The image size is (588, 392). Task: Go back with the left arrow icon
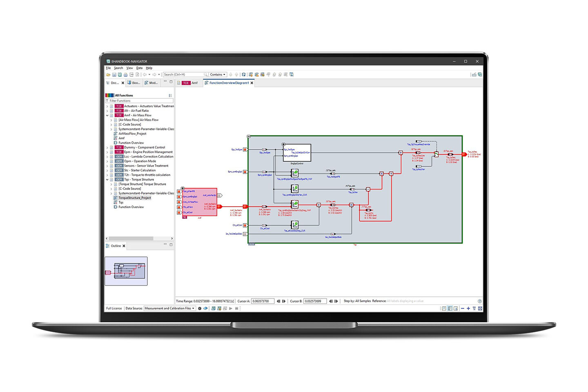145,75
